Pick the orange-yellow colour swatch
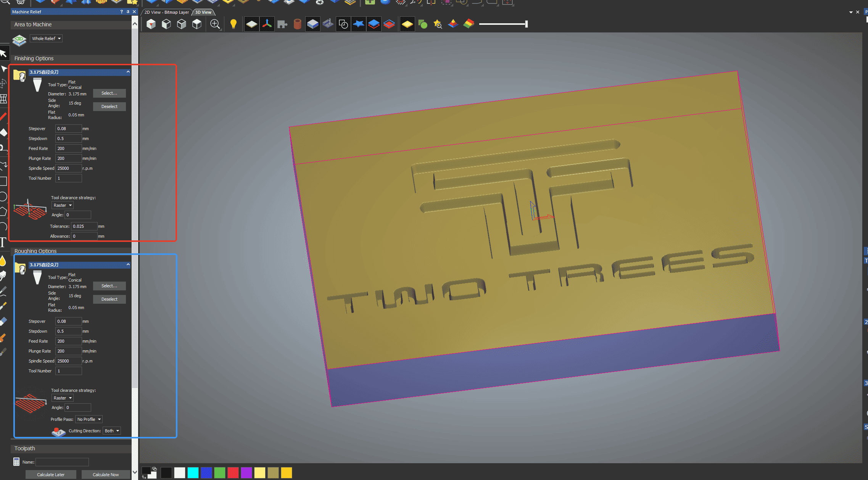Viewport: 868px width, 480px height. (x=287, y=473)
